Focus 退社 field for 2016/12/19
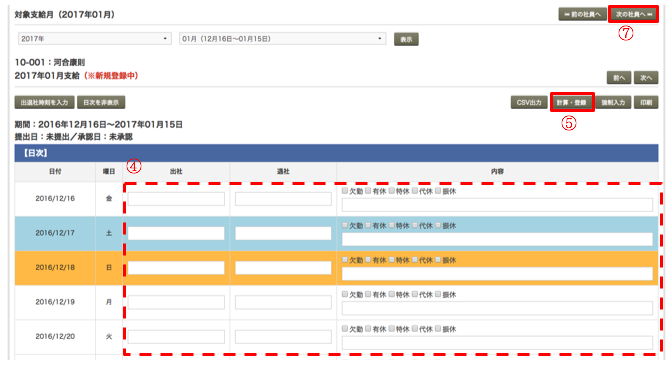The image size is (670, 368). point(283,302)
